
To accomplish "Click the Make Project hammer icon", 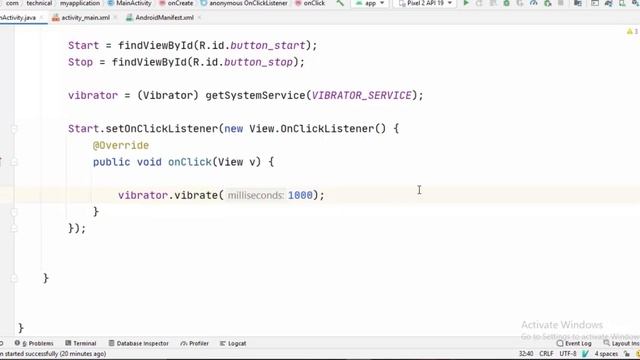I will point(340,3).
